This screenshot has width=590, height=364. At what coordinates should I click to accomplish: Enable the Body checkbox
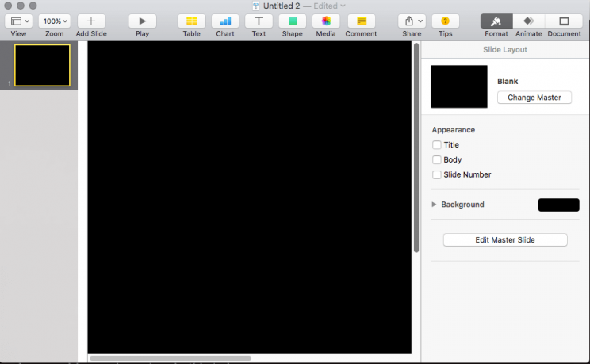pos(437,160)
